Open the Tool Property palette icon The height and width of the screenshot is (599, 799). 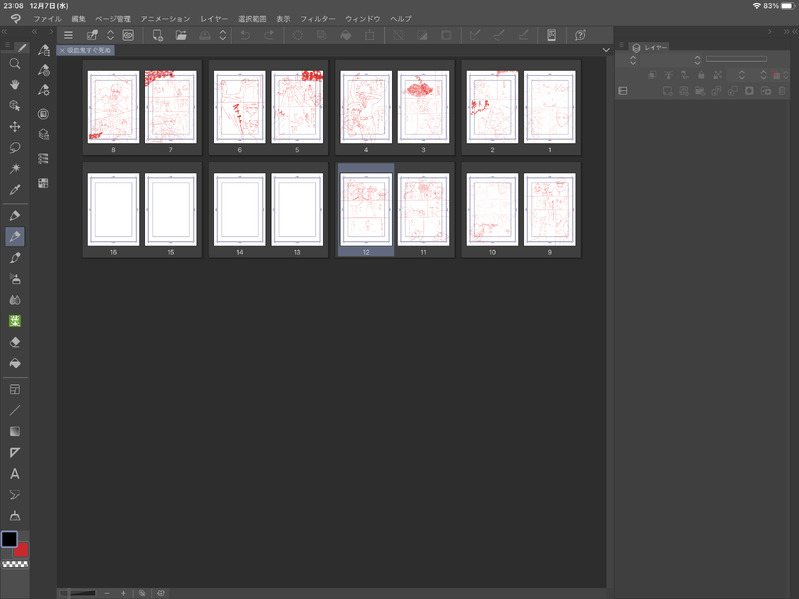pos(44,70)
